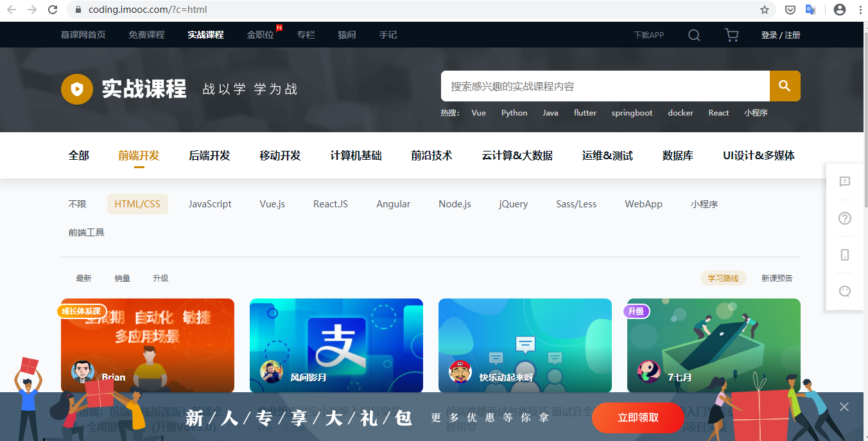Viewport: 868px width, 441px height.
Task: Select the Vue.js sub-filter
Action: click(272, 204)
